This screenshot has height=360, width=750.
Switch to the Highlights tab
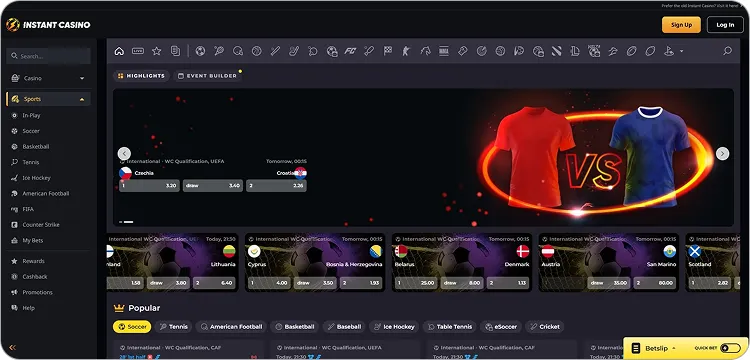pos(141,76)
